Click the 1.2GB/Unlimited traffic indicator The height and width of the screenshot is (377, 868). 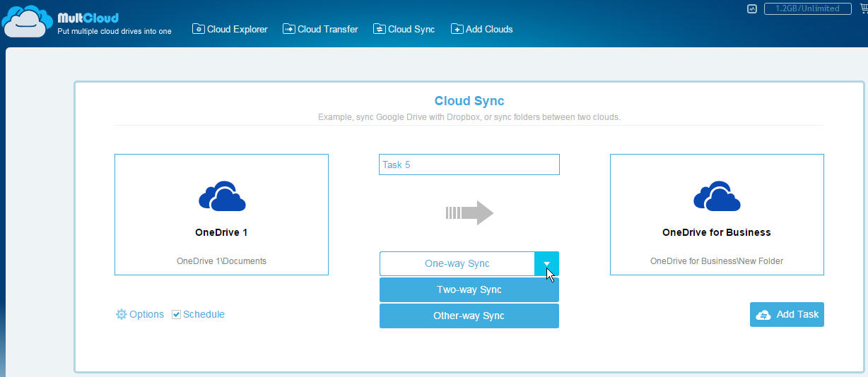pos(807,9)
